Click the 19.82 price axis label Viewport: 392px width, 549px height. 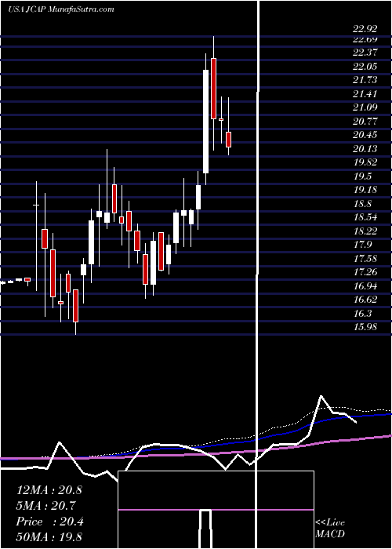[365, 162]
